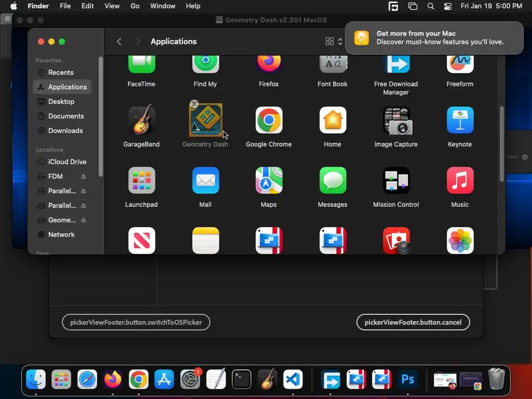Open Photoshop from the Dock
The width and height of the screenshot is (532, 399).
(x=407, y=379)
